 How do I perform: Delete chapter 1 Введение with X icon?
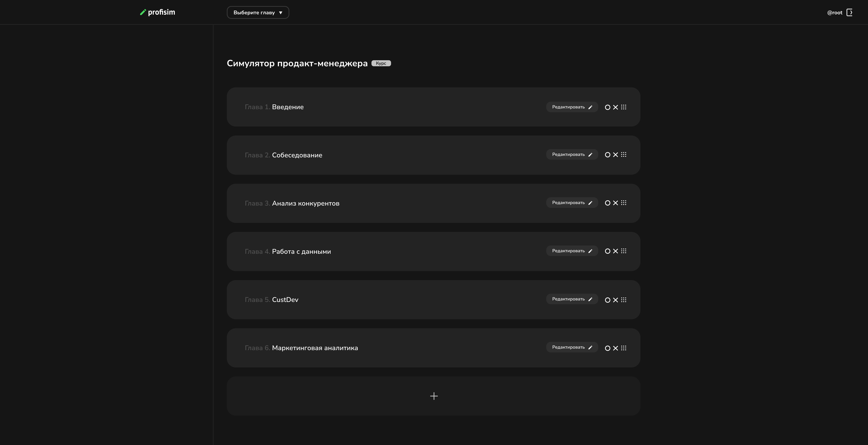[616, 107]
